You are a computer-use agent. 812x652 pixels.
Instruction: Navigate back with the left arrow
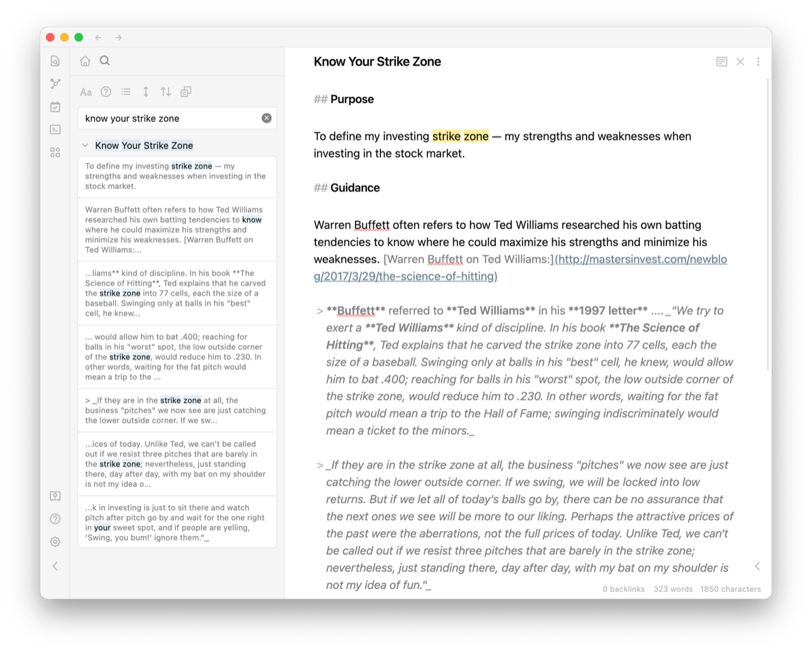point(98,37)
